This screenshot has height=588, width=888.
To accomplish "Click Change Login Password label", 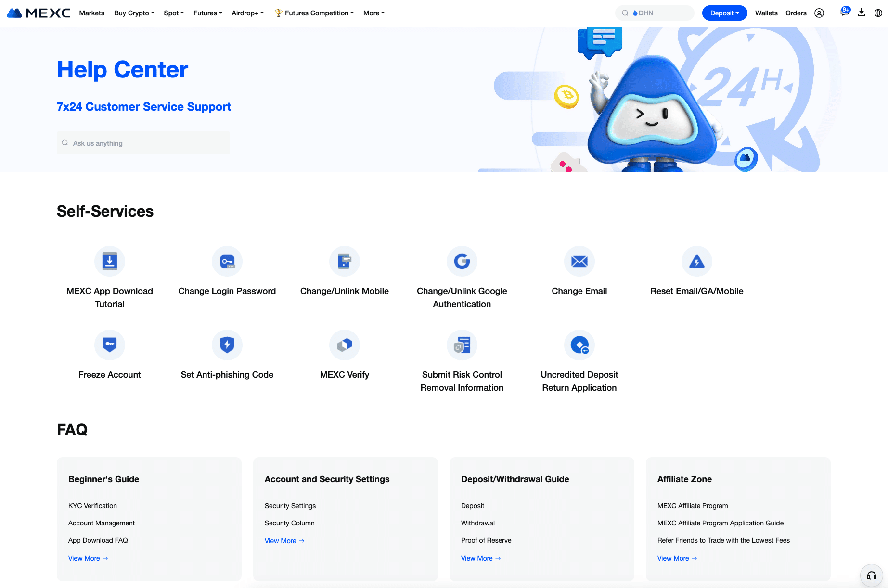I will pyautogui.click(x=227, y=291).
